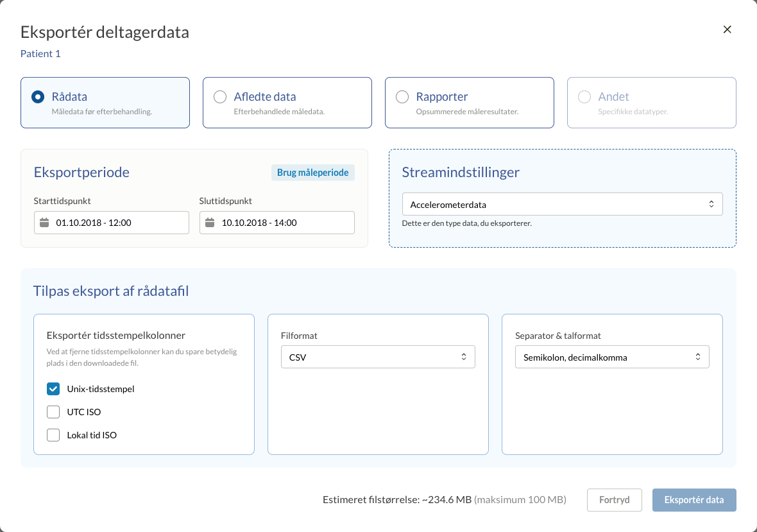Select the Afledte data radio option

pos(220,96)
